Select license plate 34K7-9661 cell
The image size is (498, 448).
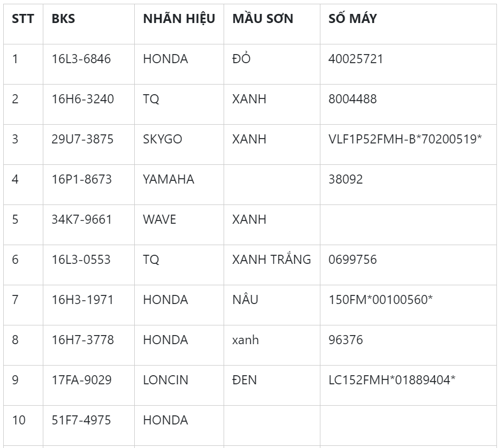pyautogui.click(x=82, y=219)
